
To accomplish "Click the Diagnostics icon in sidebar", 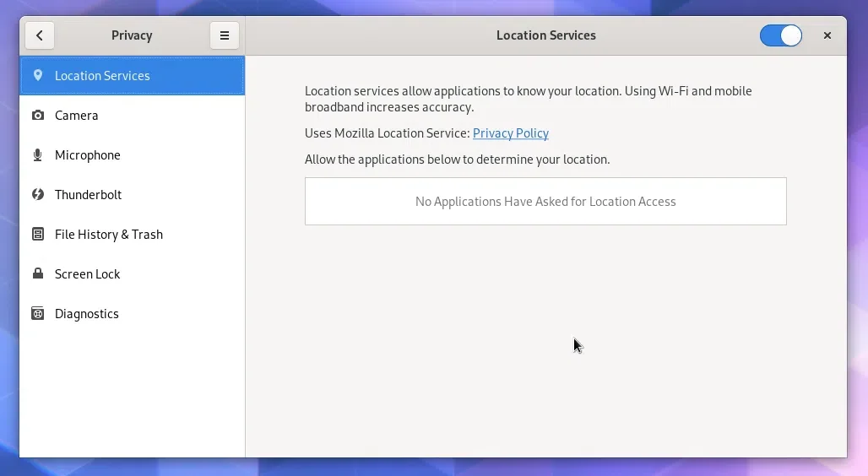I will pos(38,314).
